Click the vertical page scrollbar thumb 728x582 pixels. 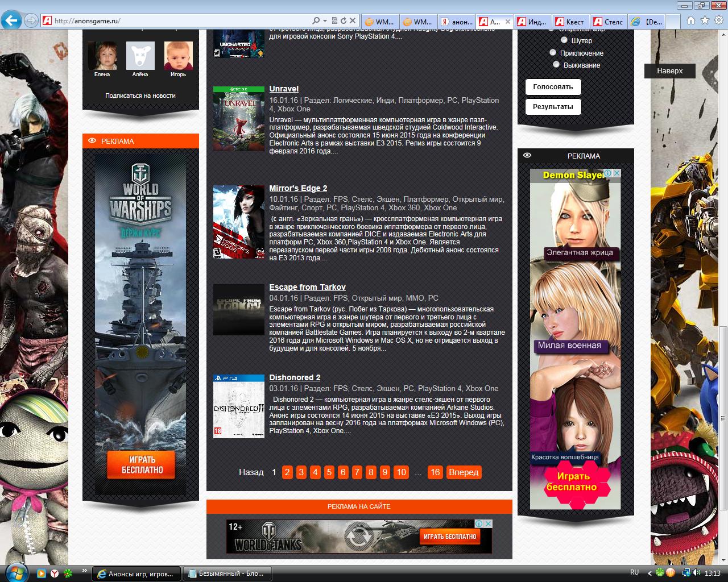(723, 418)
